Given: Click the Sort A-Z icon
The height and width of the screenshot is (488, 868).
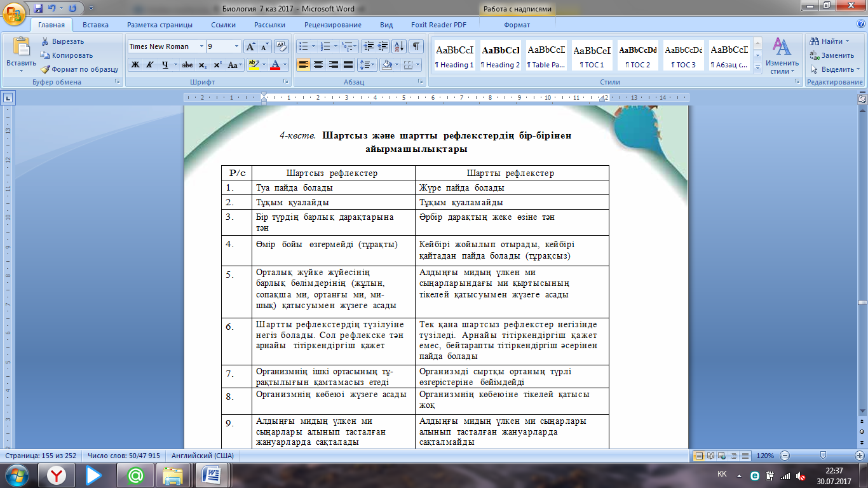Looking at the screenshot, I should point(399,46).
